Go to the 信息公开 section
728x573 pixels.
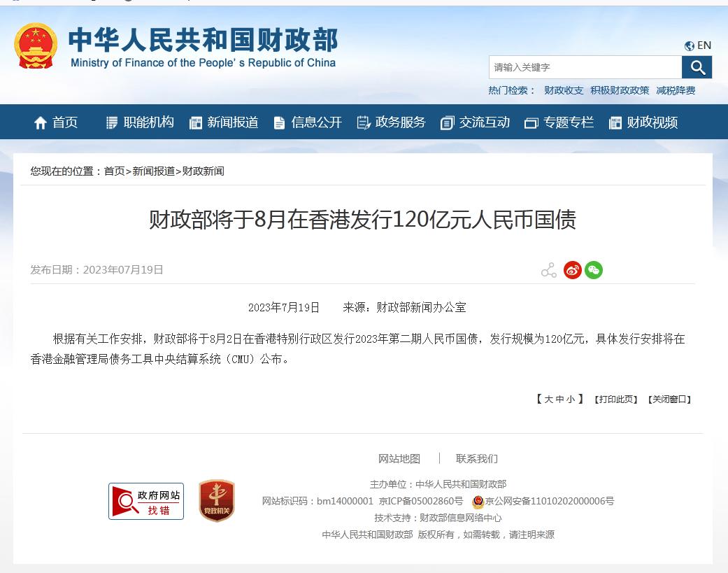[308, 122]
